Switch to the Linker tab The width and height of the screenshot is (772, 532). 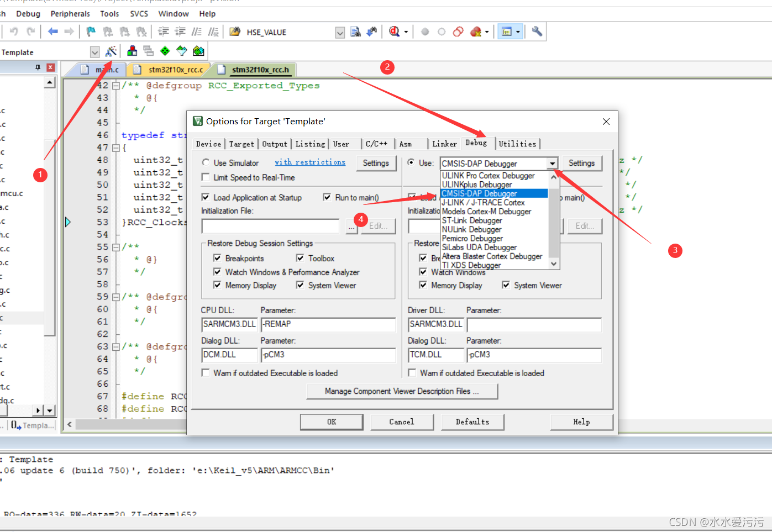[x=444, y=144]
